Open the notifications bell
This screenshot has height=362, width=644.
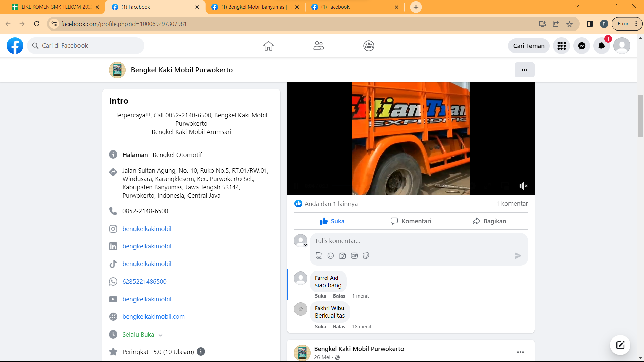(601, 46)
